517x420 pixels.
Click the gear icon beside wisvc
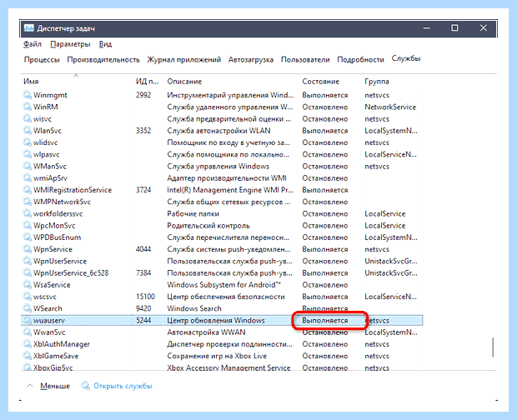(27, 118)
